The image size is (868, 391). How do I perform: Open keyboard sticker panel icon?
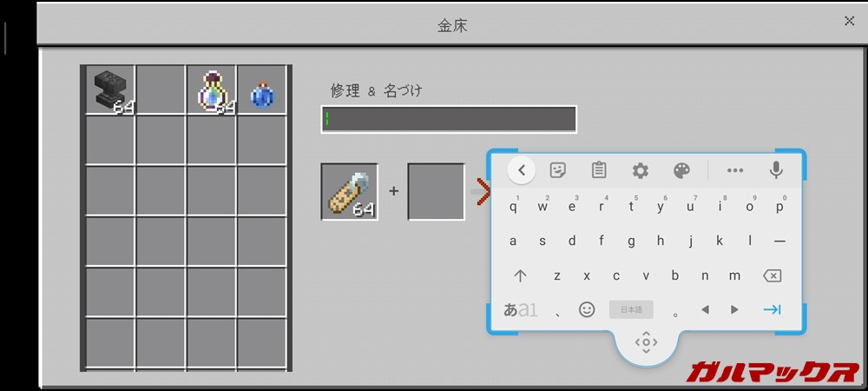tap(557, 170)
